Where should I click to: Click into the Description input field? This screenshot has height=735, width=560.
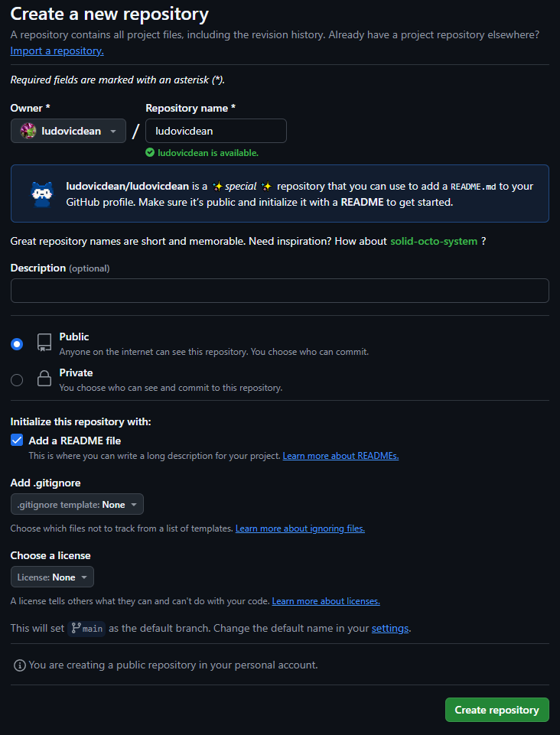(279, 291)
